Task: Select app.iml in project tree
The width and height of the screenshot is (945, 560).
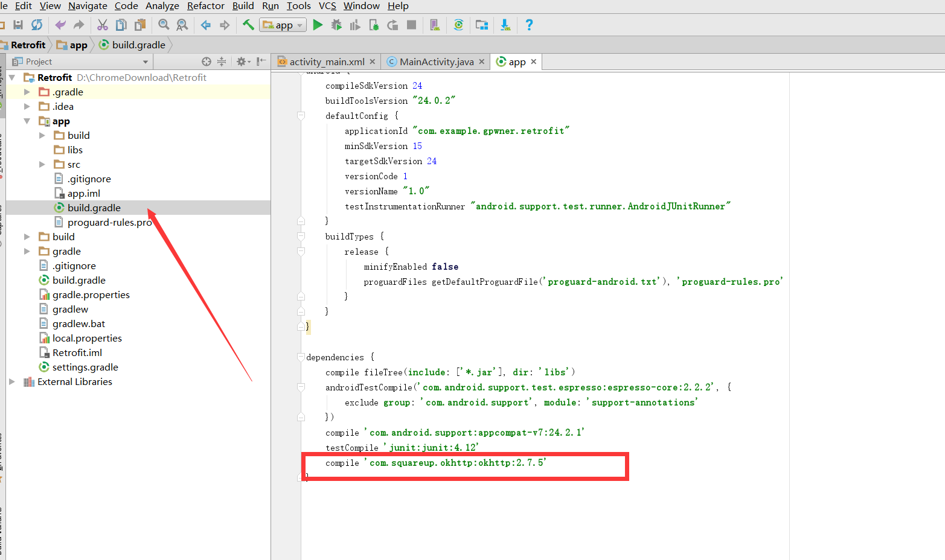Action: [84, 193]
